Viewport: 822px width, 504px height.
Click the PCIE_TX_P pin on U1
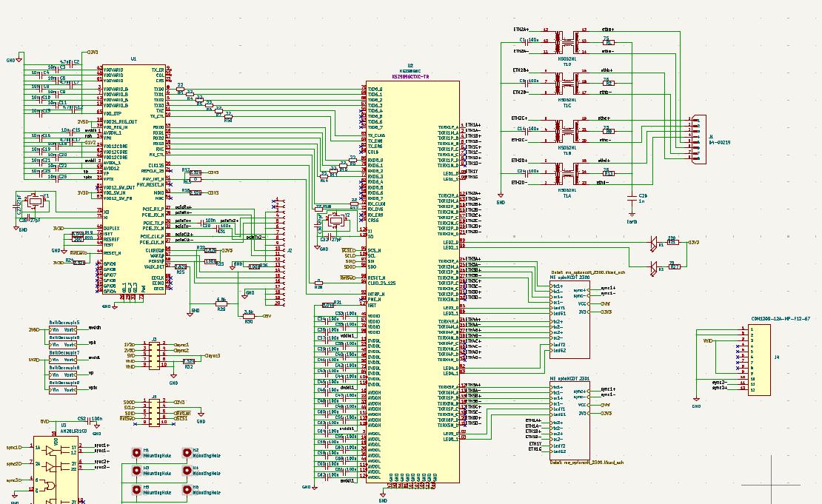point(153,223)
